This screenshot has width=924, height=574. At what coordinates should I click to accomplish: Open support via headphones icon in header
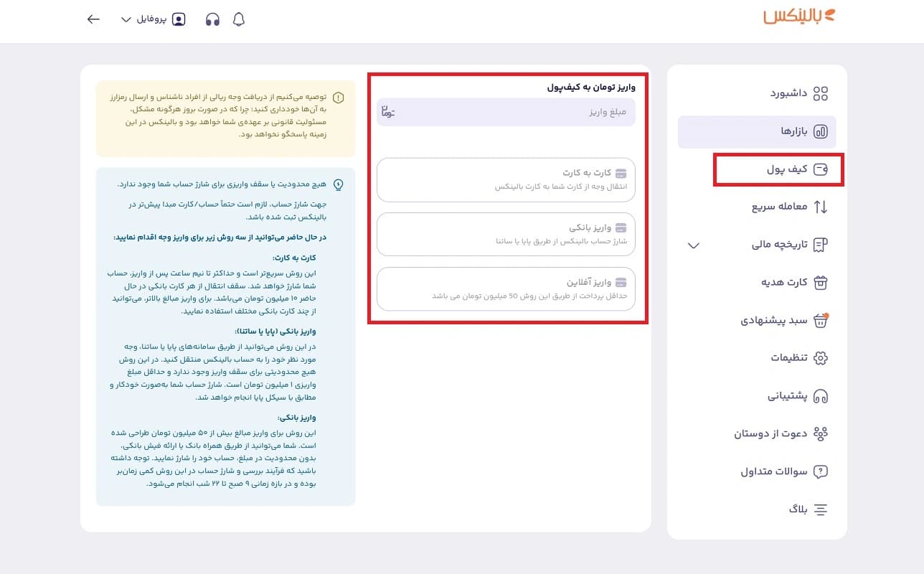point(212,19)
